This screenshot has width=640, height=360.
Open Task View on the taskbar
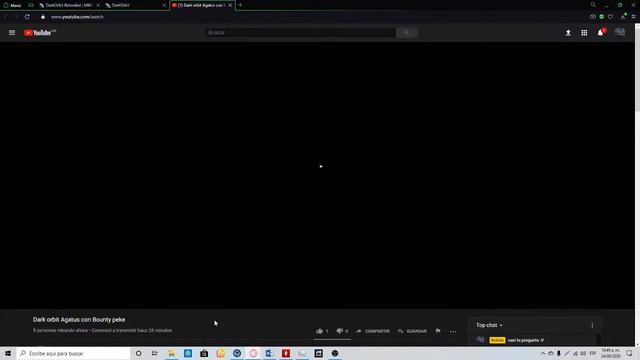[x=155, y=353]
